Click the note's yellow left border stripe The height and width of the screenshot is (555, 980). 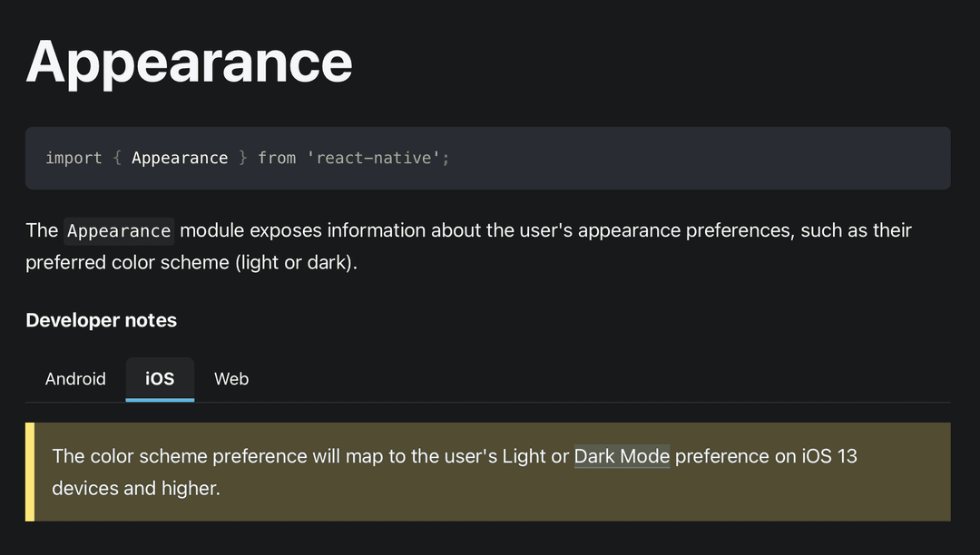[30, 472]
